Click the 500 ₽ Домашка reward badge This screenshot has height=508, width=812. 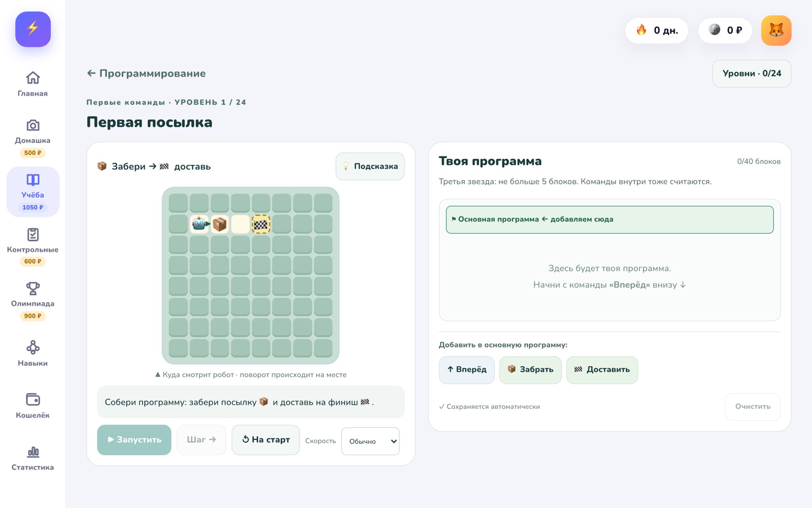click(x=33, y=153)
